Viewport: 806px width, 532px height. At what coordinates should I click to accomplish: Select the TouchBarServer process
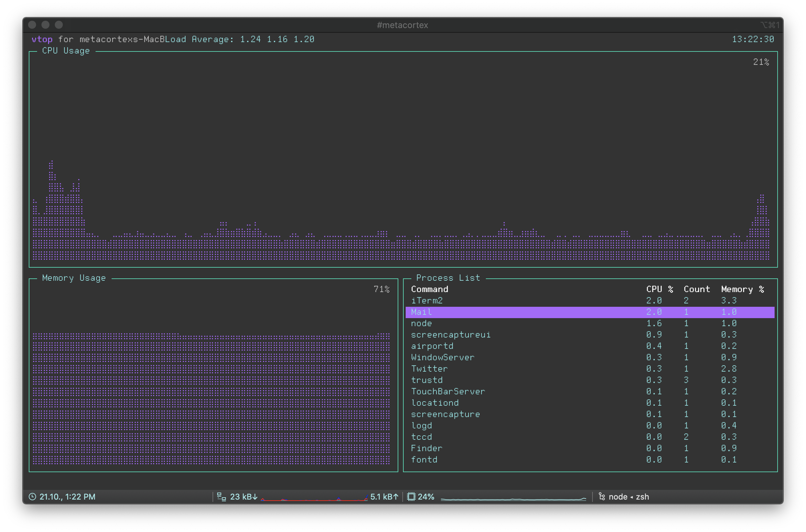(x=590, y=392)
